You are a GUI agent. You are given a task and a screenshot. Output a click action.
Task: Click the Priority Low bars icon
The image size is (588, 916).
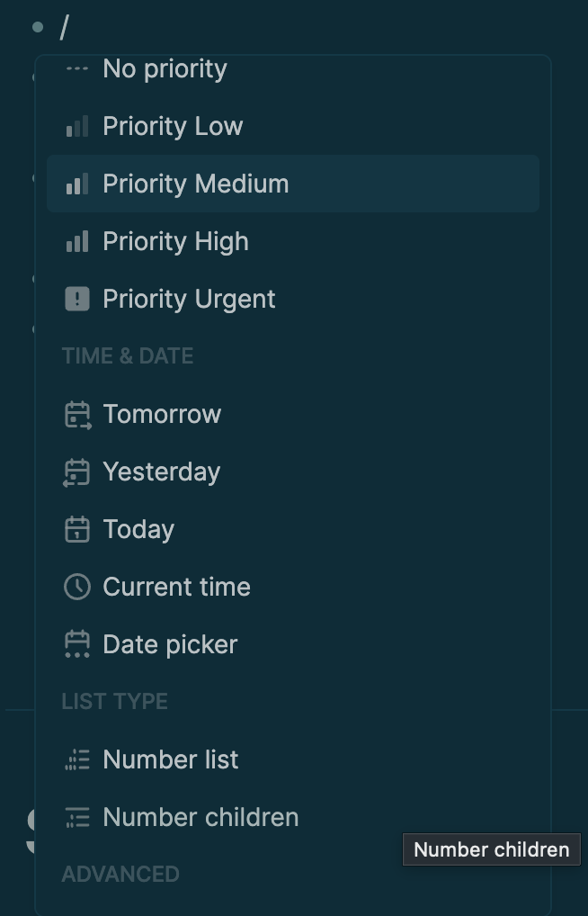tap(77, 127)
